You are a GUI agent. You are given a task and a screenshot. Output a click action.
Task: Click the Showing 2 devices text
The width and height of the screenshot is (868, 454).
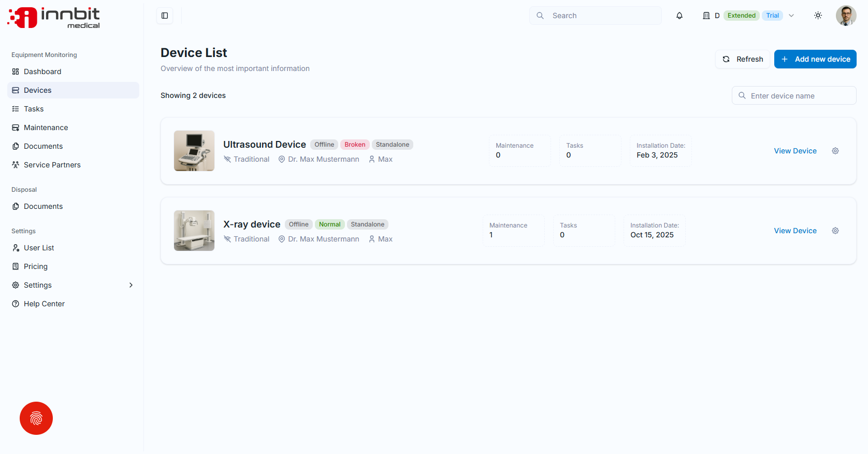click(x=193, y=95)
